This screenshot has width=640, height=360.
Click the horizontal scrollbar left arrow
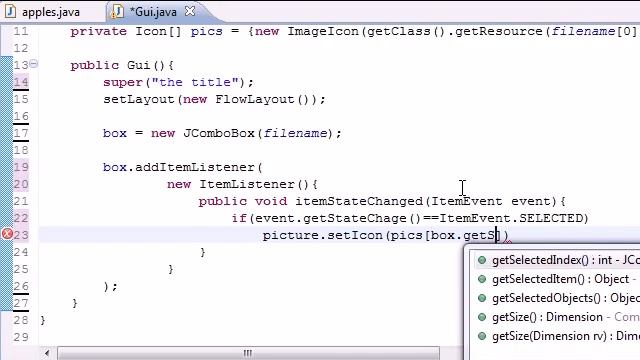tap(47, 353)
